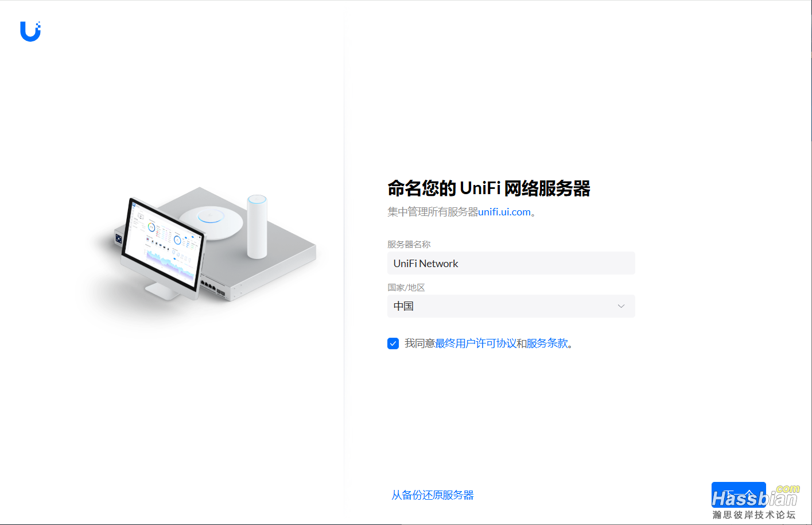Click the Ubiquiti logo icon
Screen dimensions: 812x525
click(x=30, y=32)
